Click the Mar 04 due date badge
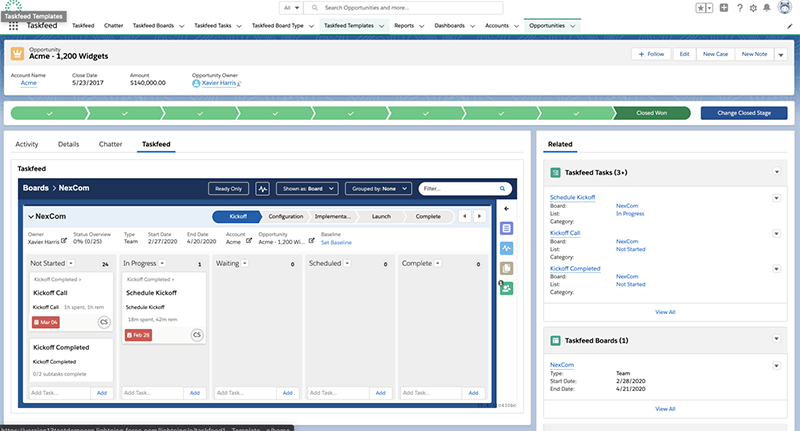This screenshot has height=431, width=800. 46,322
